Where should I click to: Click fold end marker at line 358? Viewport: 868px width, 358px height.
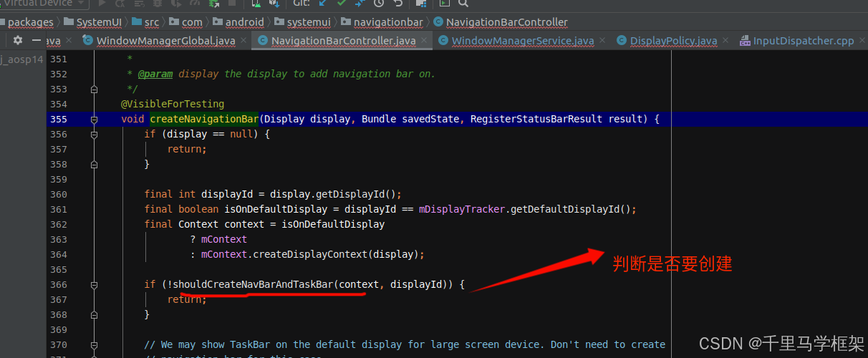pos(94,164)
